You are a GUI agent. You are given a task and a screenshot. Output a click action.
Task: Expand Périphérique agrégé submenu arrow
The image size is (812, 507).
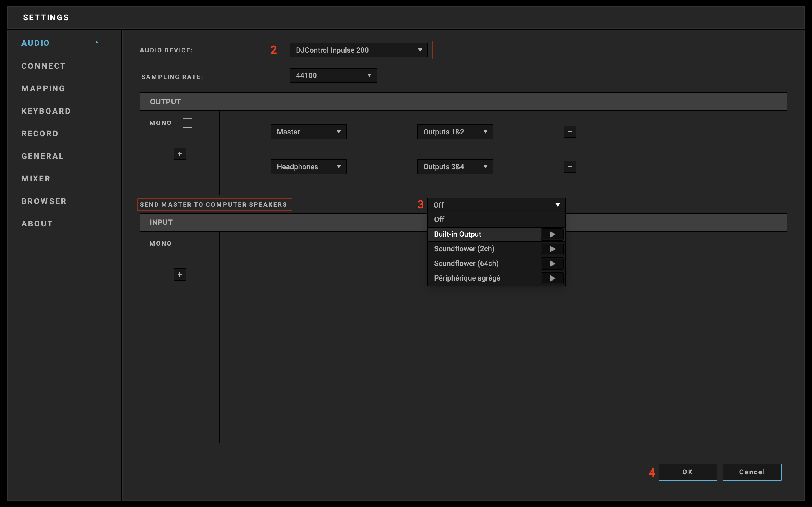552,278
